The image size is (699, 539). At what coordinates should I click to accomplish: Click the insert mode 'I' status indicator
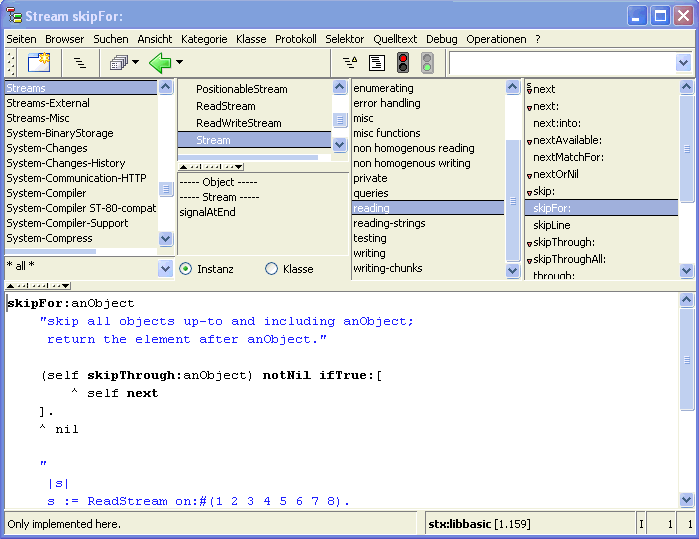pos(641,524)
